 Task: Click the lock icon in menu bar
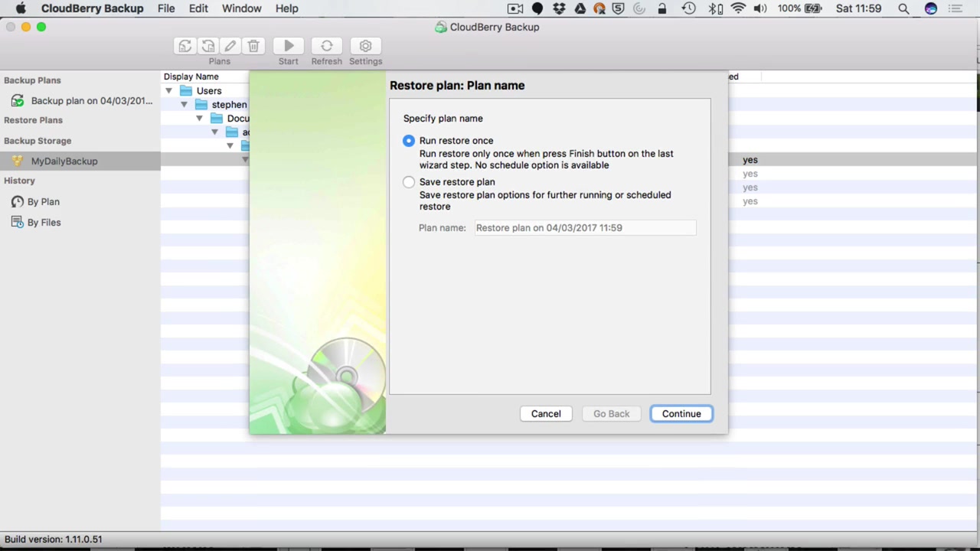(661, 8)
